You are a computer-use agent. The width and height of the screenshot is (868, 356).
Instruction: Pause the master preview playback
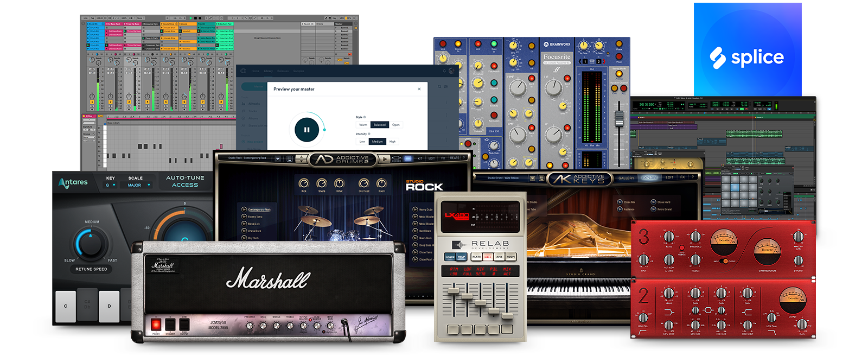pyautogui.click(x=307, y=130)
